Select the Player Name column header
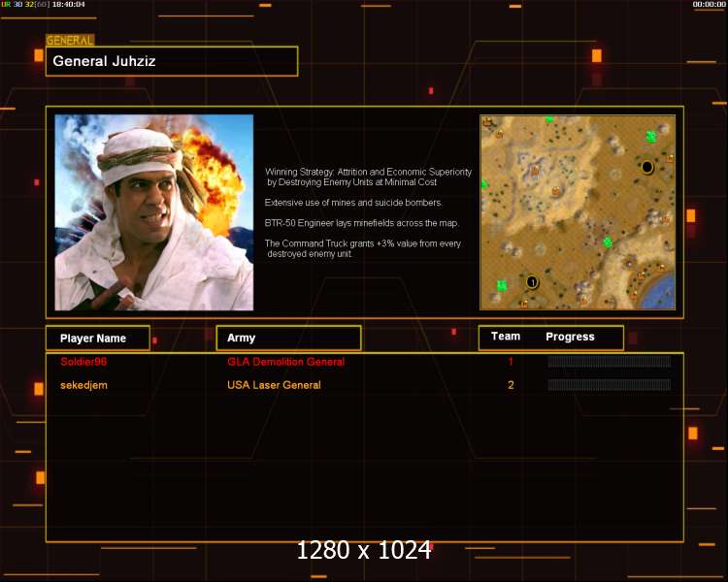 point(98,338)
